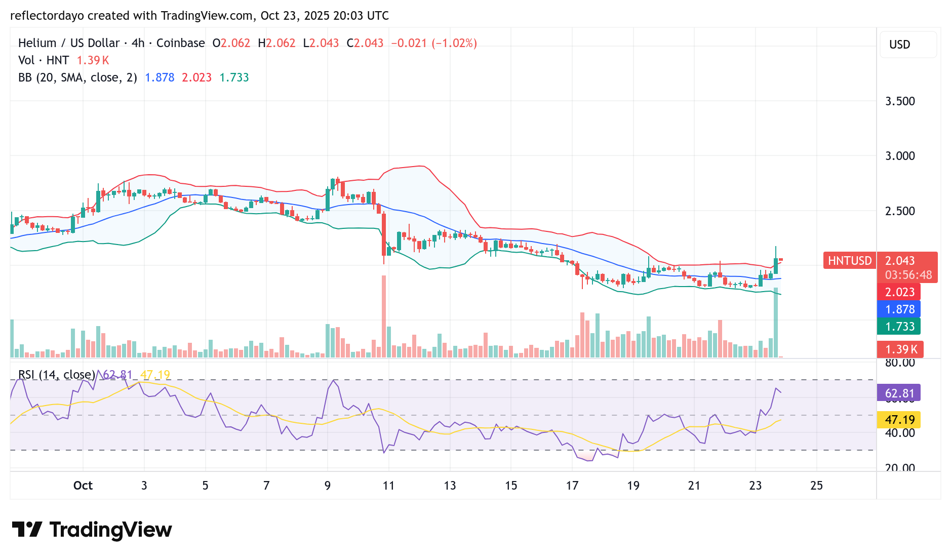This screenshot has width=951, height=560.
Task: Click the BB (20, SMA, close, 2) label
Action: [77, 77]
